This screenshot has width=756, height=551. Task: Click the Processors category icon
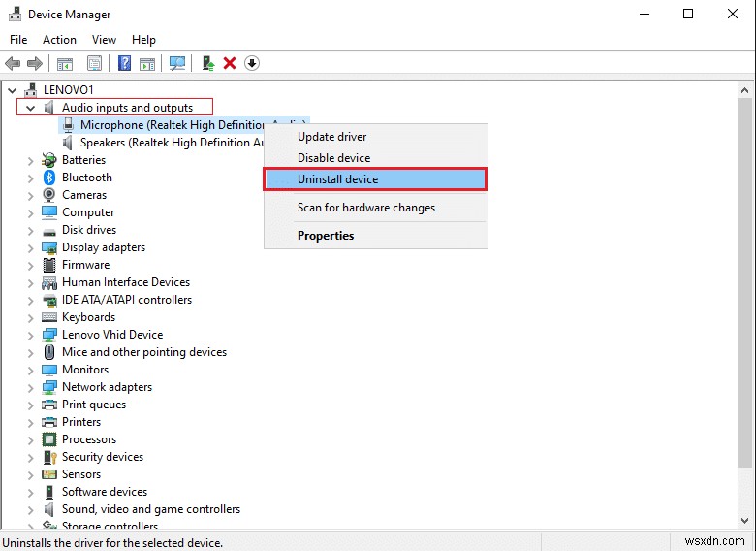(49, 439)
